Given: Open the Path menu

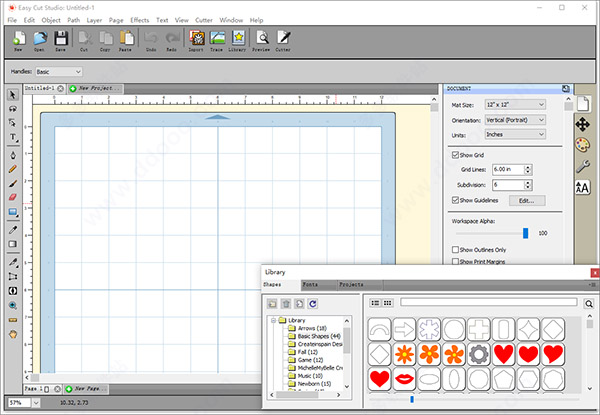Looking at the screenshot, I should [73, 20].
